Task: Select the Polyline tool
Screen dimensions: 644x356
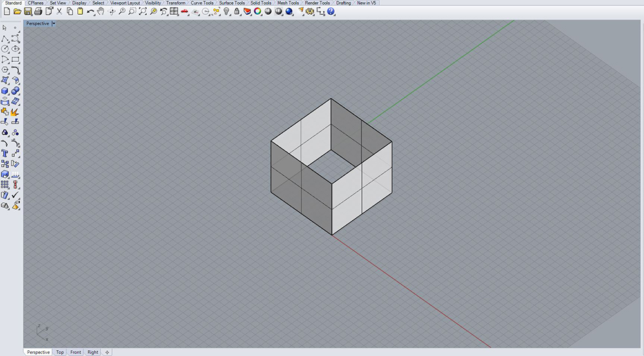Action: (x=5, y=39)
